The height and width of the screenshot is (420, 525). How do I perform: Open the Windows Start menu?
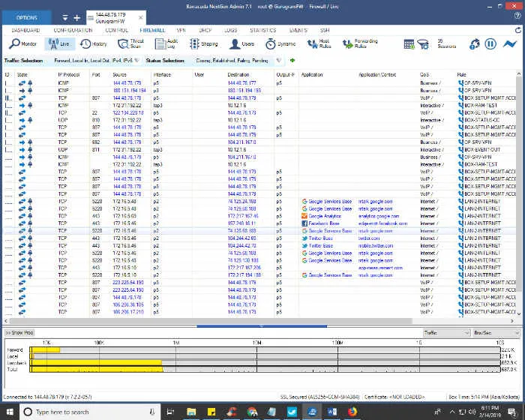(10, 412)
